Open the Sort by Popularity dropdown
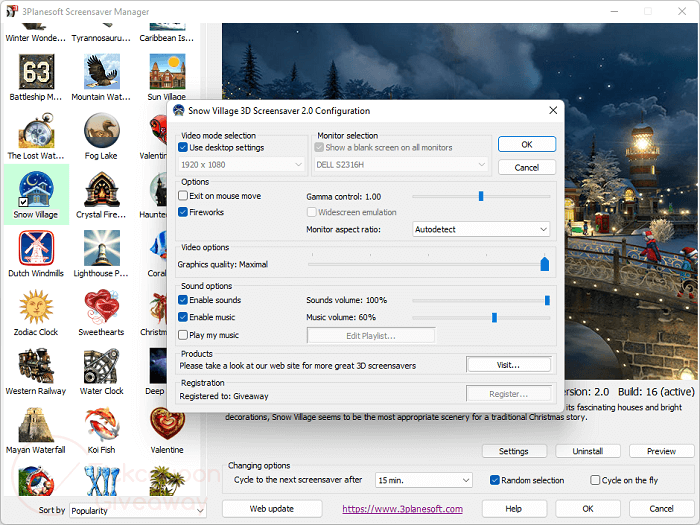 137,510
